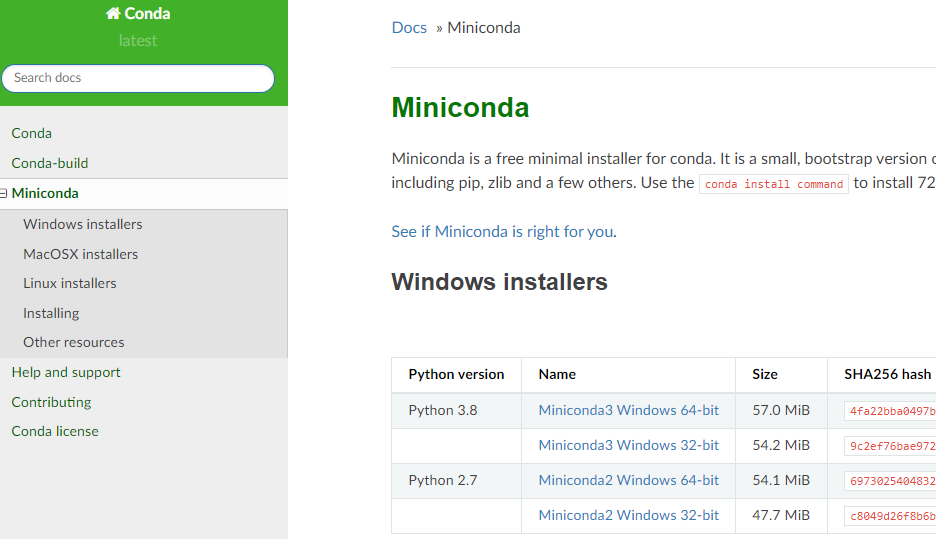Jump to Linux installers section
The height and width of the screenshot is (539, 936).
pyautogui.click(x=70, y=283)
